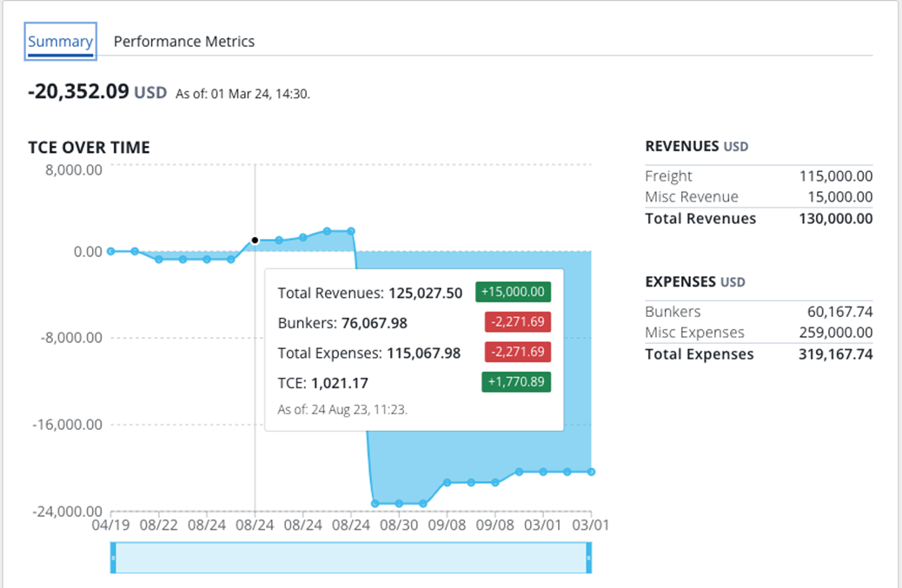The height and width of the screenshot is (588, 902).
Task: Click the first chart data point above 04/19
Action: pyautogui.click(x=110, y=251)
